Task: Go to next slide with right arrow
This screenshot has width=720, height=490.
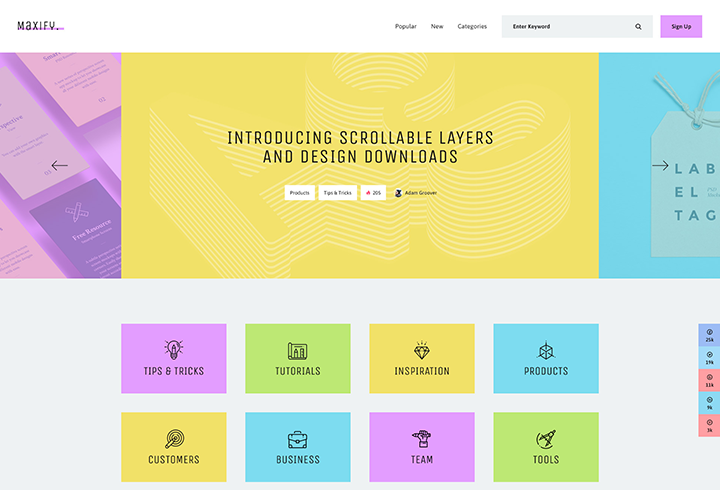Action: click(x=660, y=165)
